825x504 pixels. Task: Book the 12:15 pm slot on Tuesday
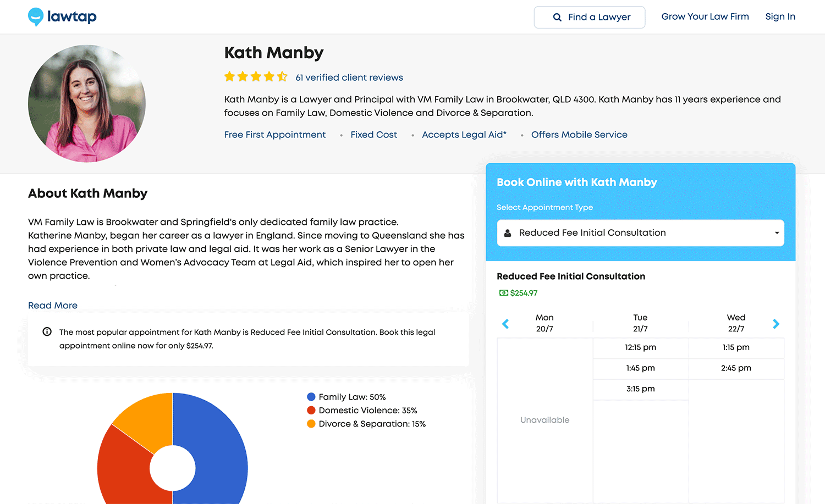coord(641,348)
